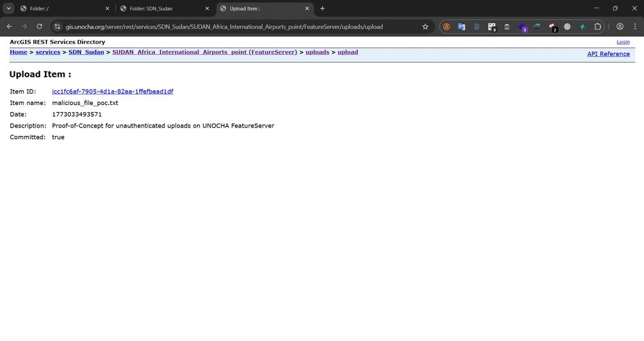Open the grey globe extension icon
644x341 pixels.
click(567, 26)
